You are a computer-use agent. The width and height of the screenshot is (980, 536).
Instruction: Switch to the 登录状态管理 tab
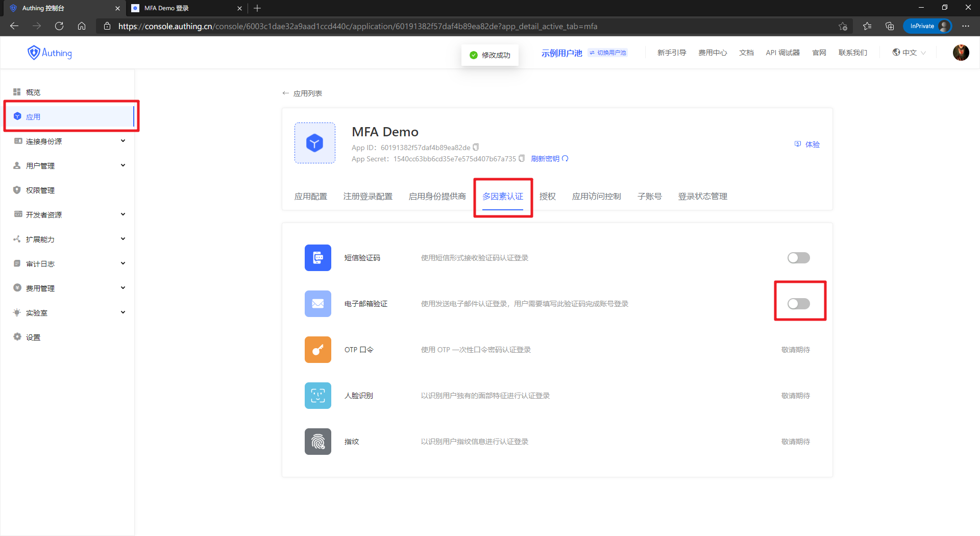(x=703, y=197)
